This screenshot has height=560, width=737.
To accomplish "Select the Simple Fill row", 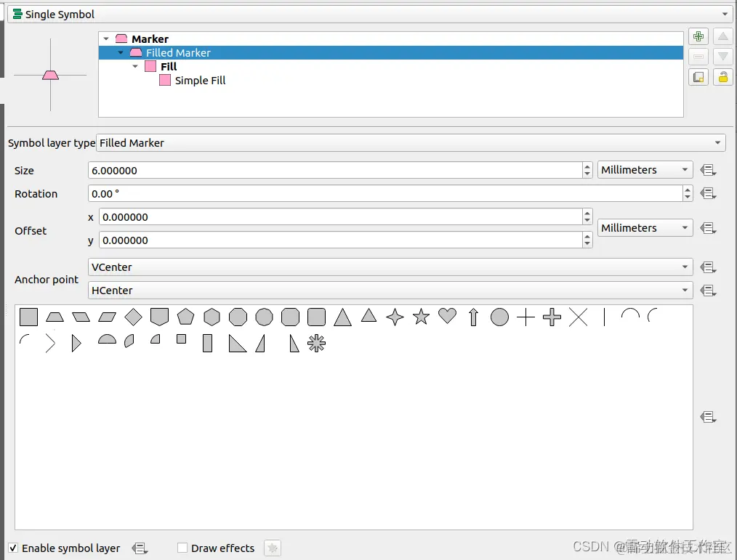I will (390, 81).
